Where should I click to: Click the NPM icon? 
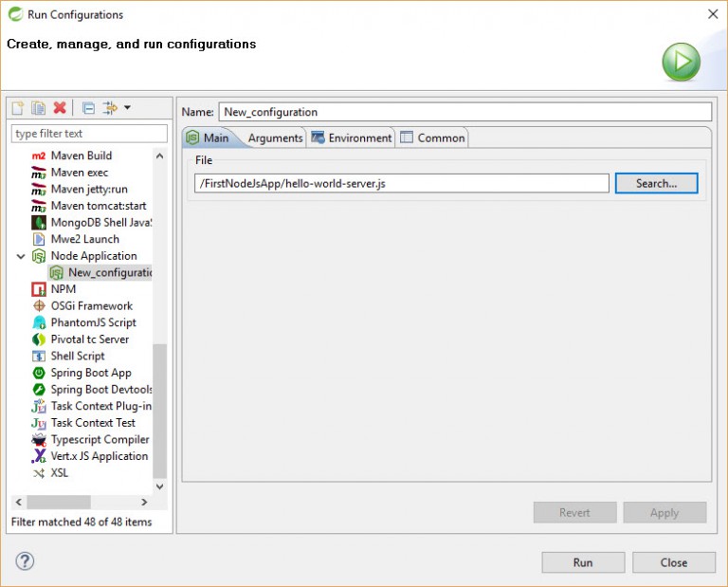(x=39, y=289)
